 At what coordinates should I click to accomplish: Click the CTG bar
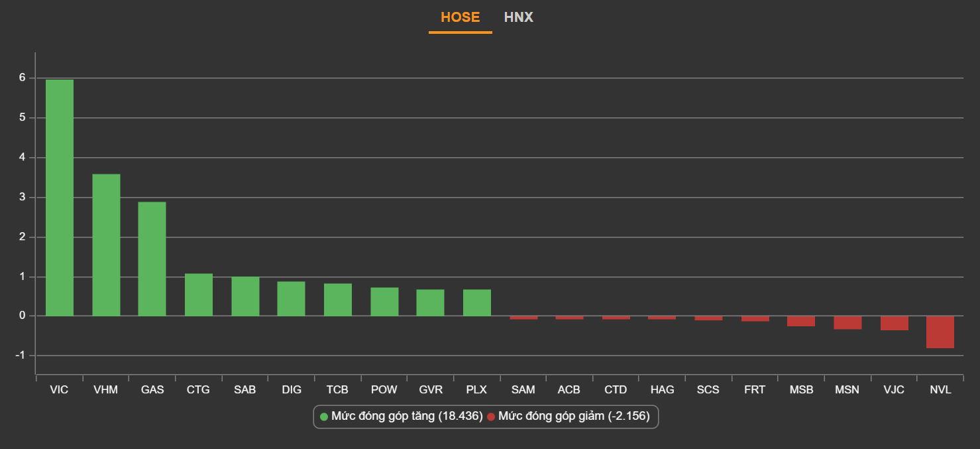199,294
